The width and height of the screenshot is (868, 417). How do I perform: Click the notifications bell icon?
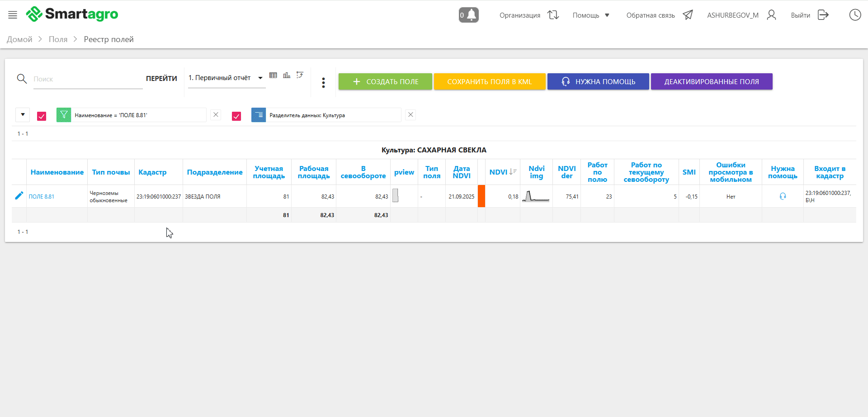pyautogui.click(x=469, y=15)
